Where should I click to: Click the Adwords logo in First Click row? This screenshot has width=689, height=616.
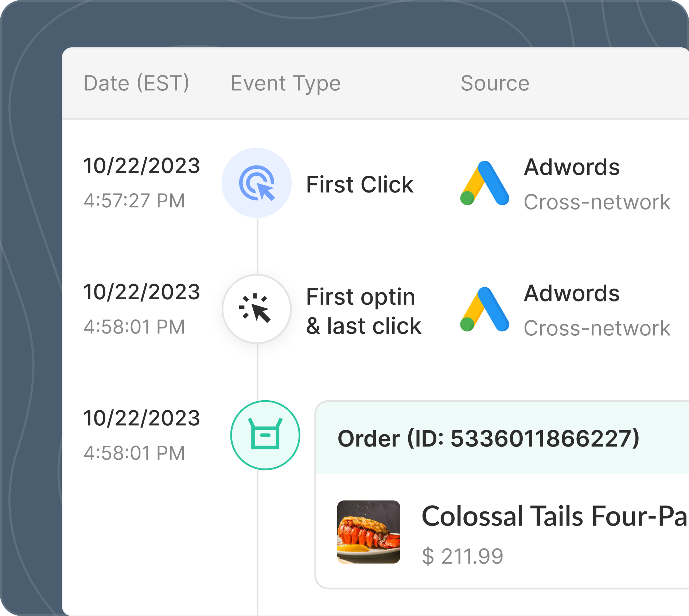(484, 183)
